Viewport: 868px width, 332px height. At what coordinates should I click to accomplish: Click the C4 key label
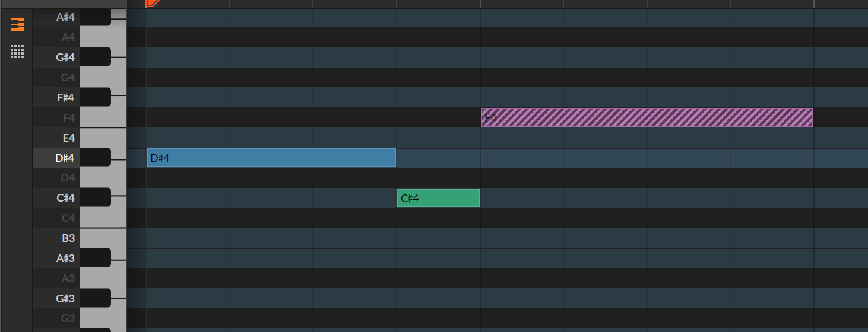(x=68, y=218)
